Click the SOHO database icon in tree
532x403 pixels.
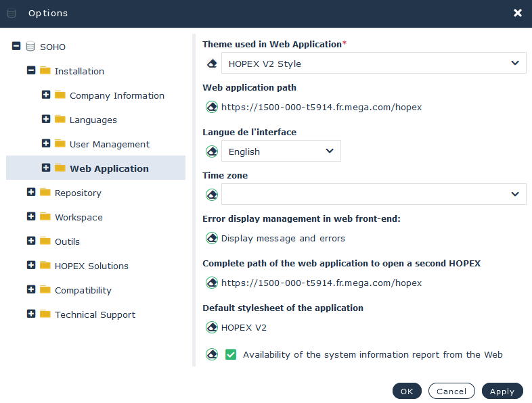(x=30, y=47)
